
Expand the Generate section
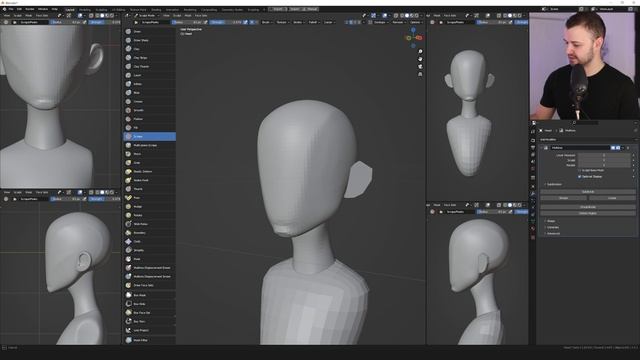tap(551, 227)
